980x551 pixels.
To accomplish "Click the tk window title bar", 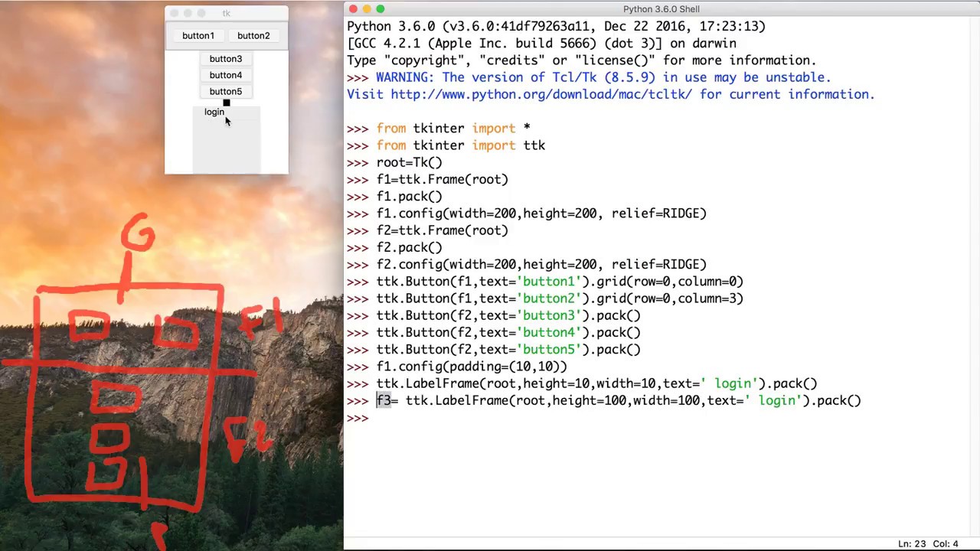I will pos(227,13).
